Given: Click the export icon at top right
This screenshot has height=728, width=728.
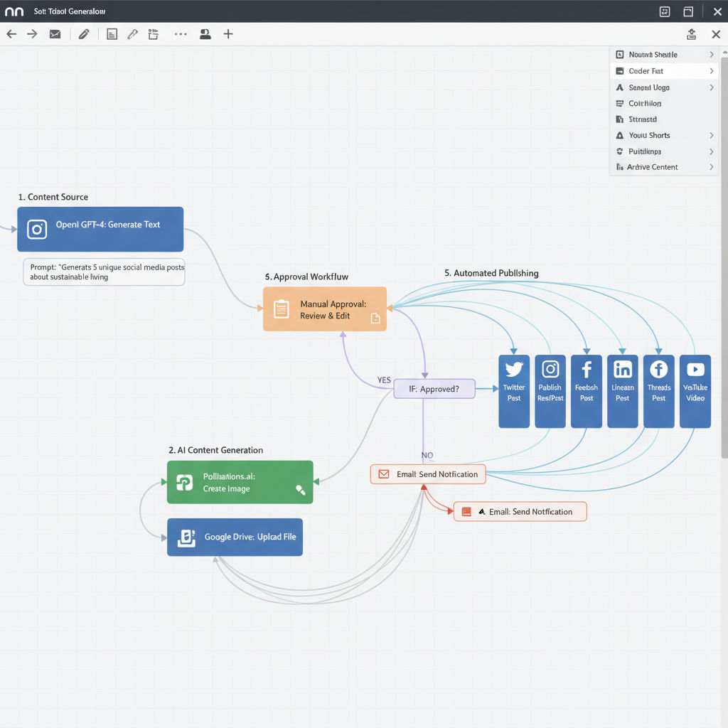Looking at the screenshot, I should tap(692, 34).
